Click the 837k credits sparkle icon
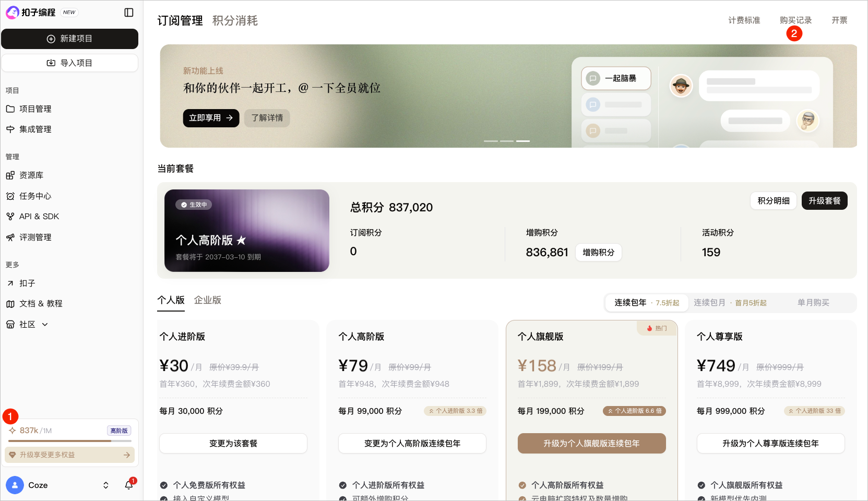Viewport: 868px width, 501px height. [x=12, y=431]
